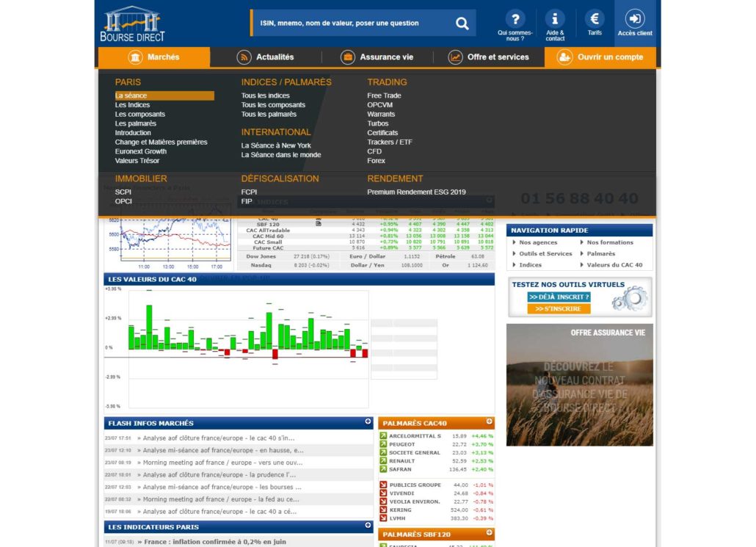Click the Assurance Vie advertisement banner
This screenshot has height=547, width=756.
tap(579, 385)
